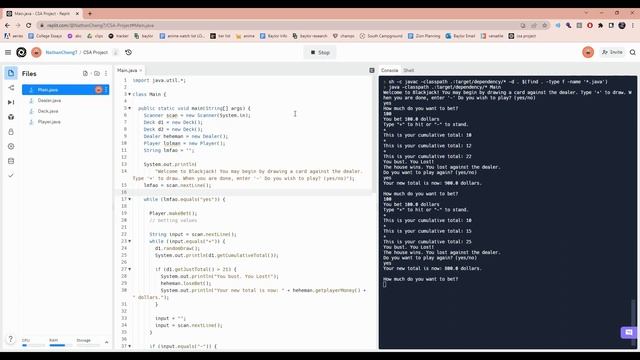This screenshot has width=640, height=360.
Task: Toggle the editor layout icon beside Console
Action: point(372,70)
